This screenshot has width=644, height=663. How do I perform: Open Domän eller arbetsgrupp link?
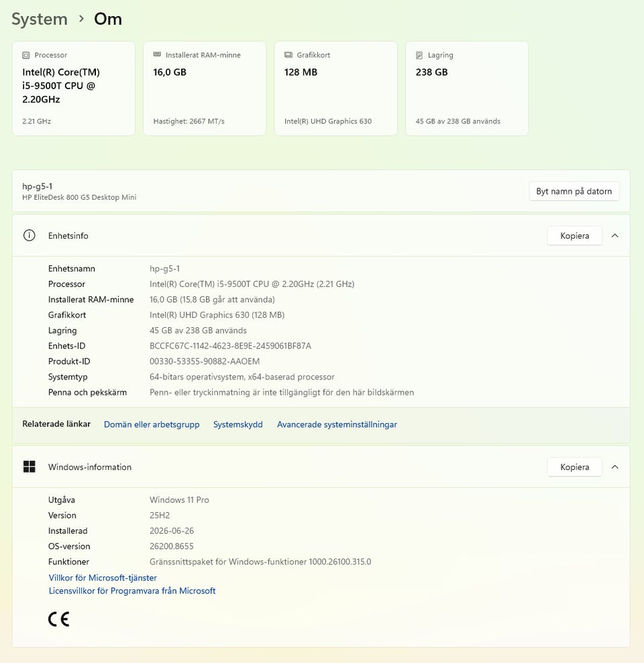(x=152, y=424)
